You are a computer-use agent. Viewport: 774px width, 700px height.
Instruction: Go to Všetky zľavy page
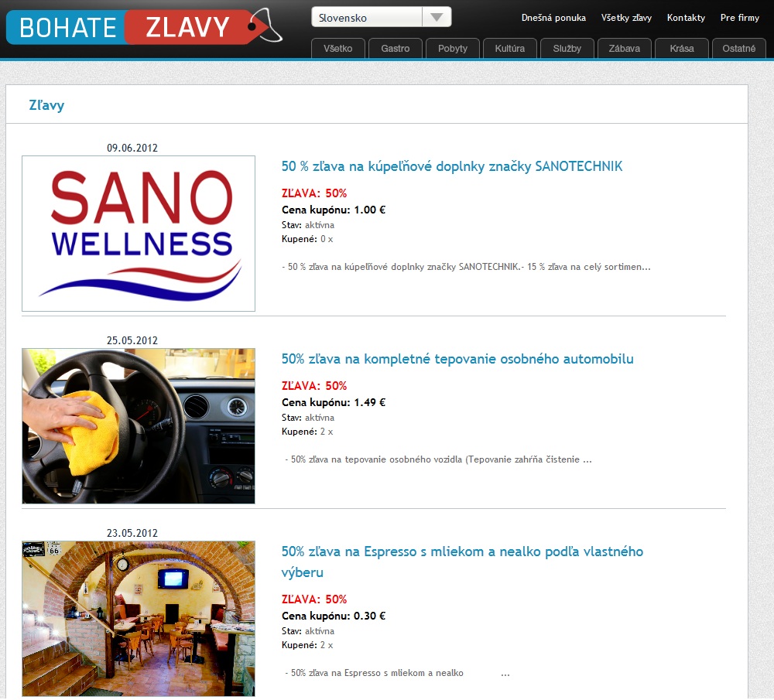click(x=626, y=18)
